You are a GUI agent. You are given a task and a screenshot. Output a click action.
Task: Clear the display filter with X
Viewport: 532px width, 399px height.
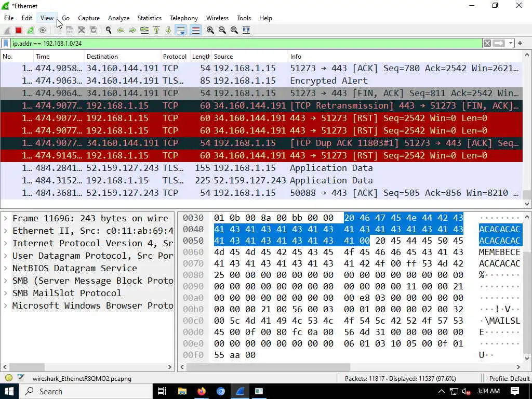point(487,44)
